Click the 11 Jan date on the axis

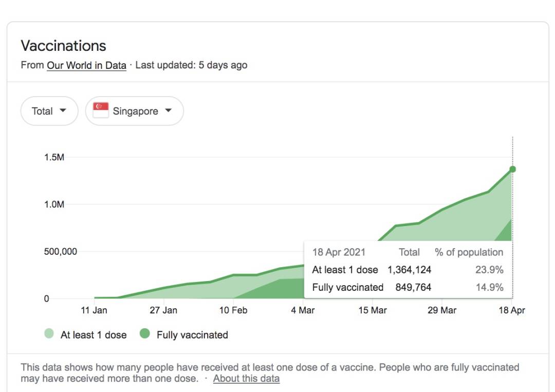point(94,310)
